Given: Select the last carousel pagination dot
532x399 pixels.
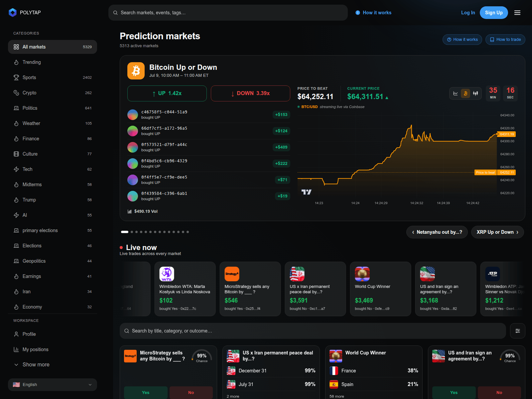Looking at the screenshot, I should point(188,232).
